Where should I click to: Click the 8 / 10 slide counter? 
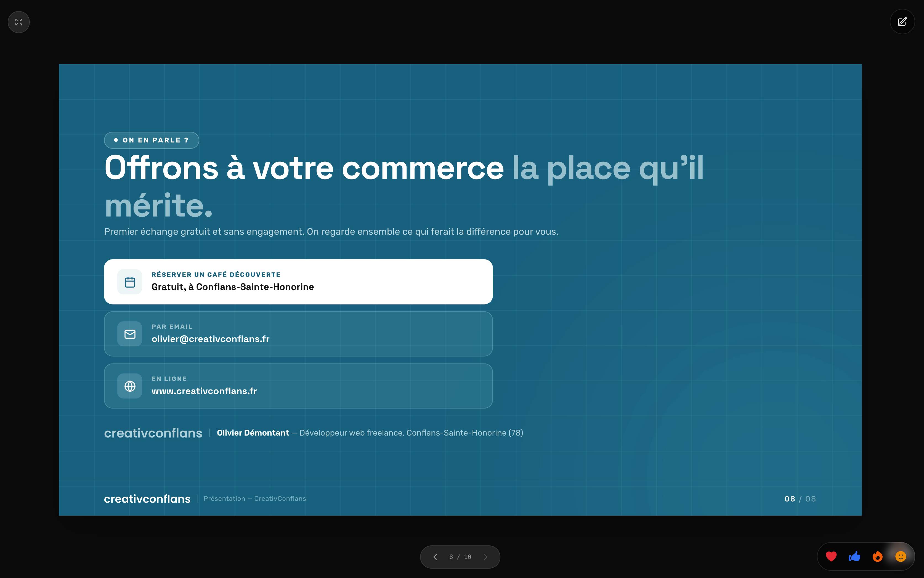[x=460, y=557]
